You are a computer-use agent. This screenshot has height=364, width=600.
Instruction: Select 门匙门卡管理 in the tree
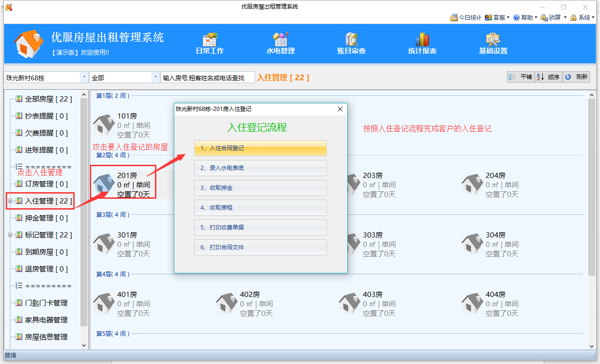(x=46, y=303)
